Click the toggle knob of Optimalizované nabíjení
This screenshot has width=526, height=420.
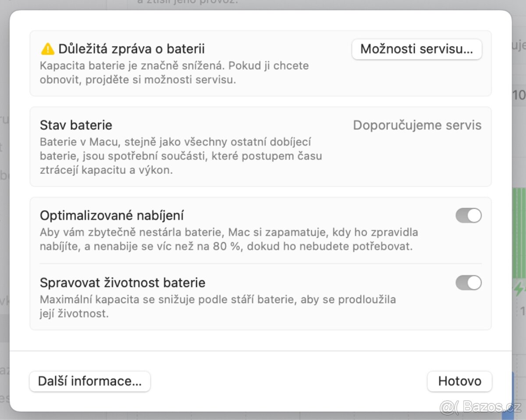pos(474,215)
